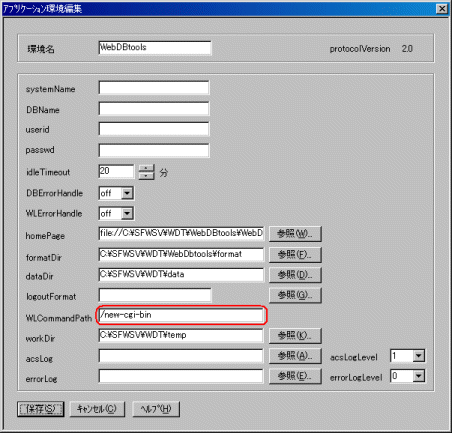
Task: Click the 保存(S) save button
Action: pyautogui.click(x=40, y=409)
